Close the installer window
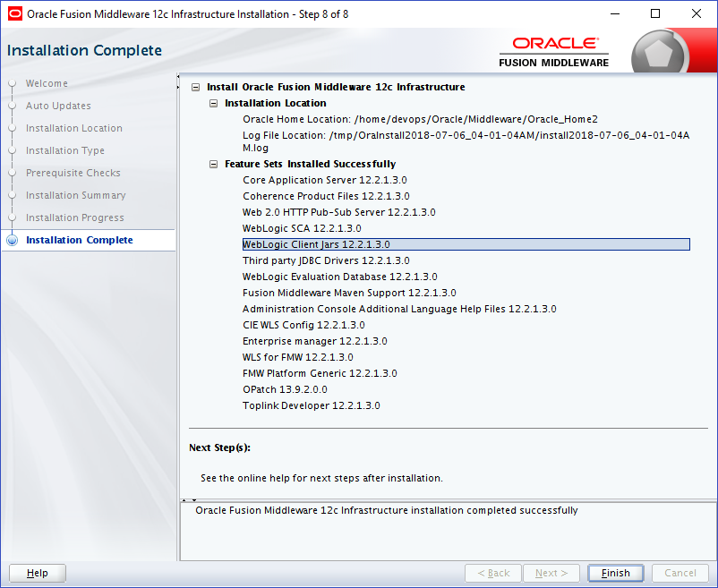718x588 pixels. (696, 13)
